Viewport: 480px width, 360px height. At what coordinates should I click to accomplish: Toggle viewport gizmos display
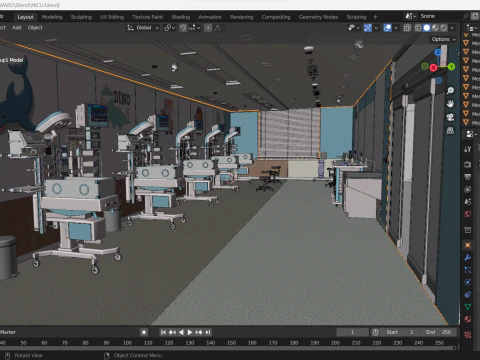(367, 28)
